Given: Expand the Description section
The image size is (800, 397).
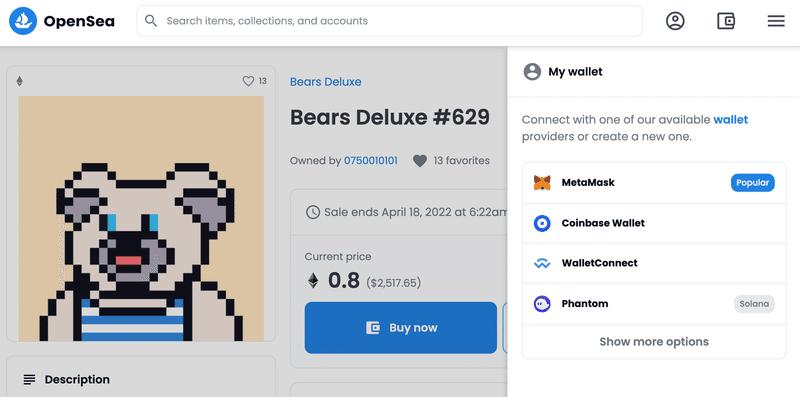Looking at the screenshot, I should point(141,379).
